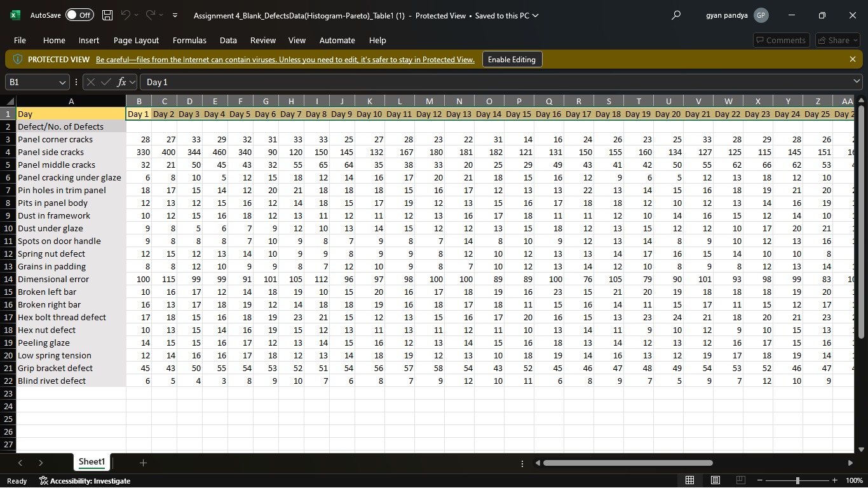Click the Enable Editing button
This screenshot has height=488, width=868.
[x=512, y=60]
